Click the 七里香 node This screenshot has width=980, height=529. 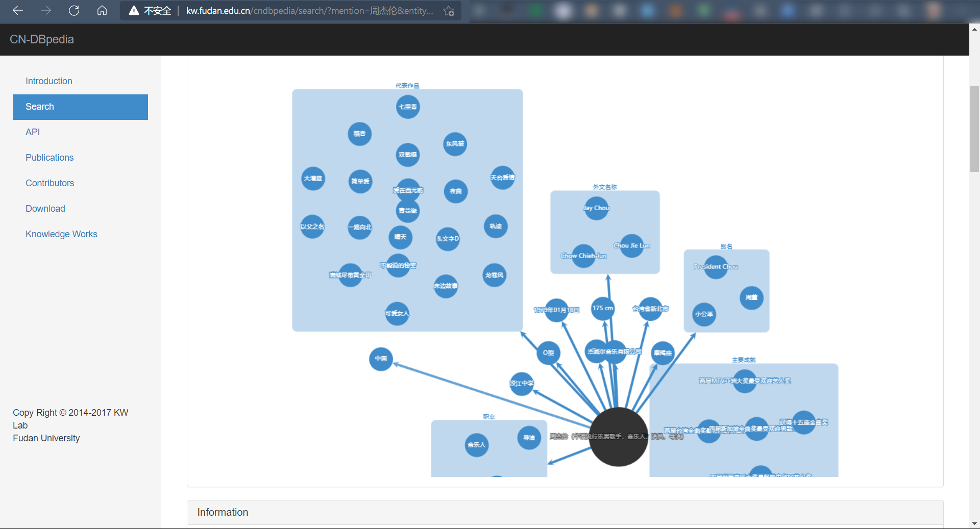[x=408, y=107]
